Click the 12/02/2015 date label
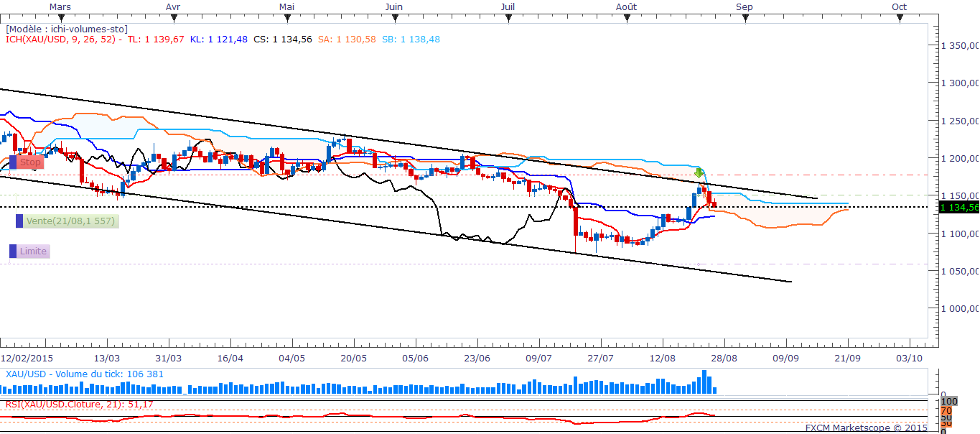Viewport: 980px width, 434px height. [27, 357]
